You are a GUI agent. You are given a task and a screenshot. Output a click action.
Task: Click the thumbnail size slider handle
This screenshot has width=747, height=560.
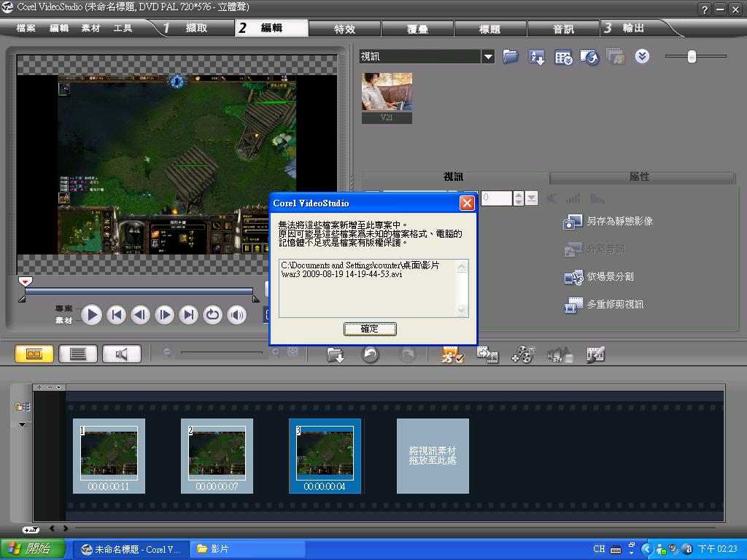point(692,57)
